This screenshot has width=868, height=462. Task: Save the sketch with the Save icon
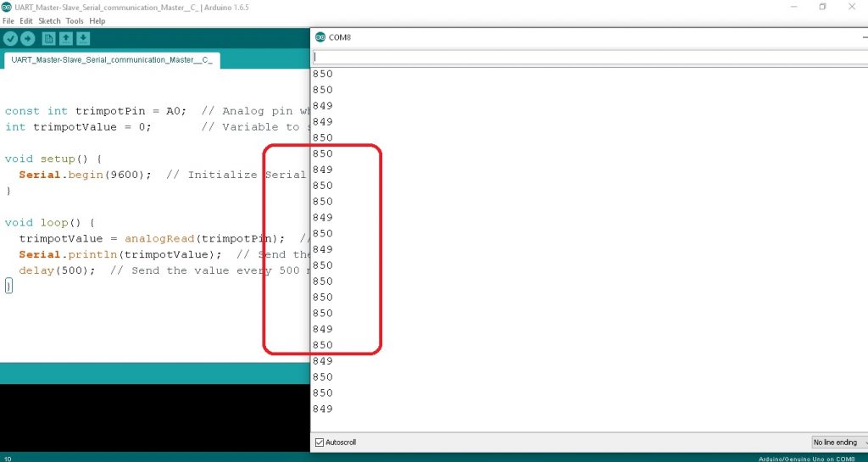(x=83, y=39)
